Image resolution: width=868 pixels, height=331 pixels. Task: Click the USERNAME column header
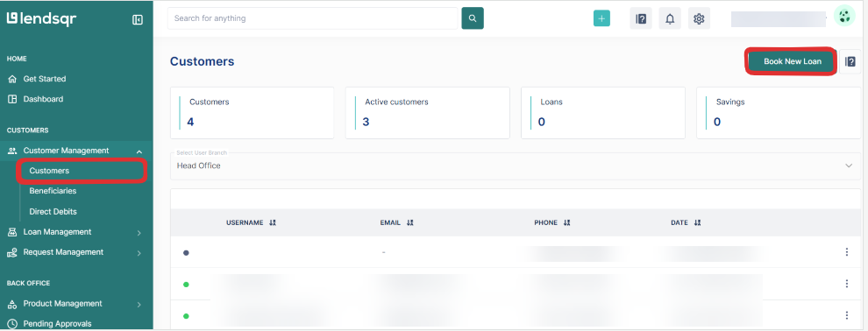tap(245, 222)
